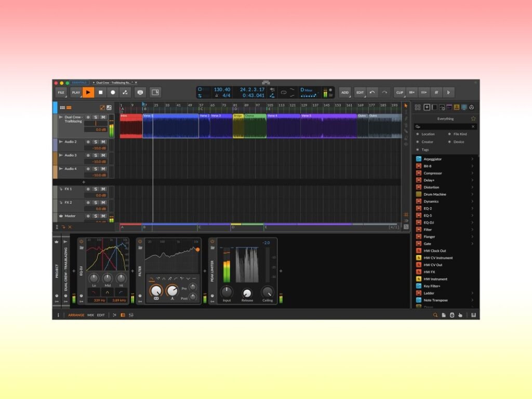The width and height of the screenshot is (532, 399).
Task: Click the global record button
Action: [x=113, y=92]
